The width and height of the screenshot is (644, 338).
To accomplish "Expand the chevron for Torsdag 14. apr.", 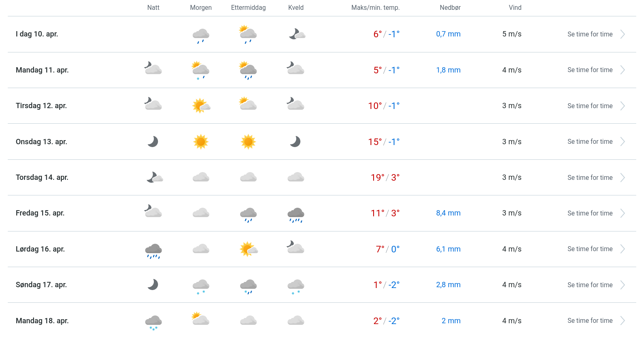I will click(622, 178).
